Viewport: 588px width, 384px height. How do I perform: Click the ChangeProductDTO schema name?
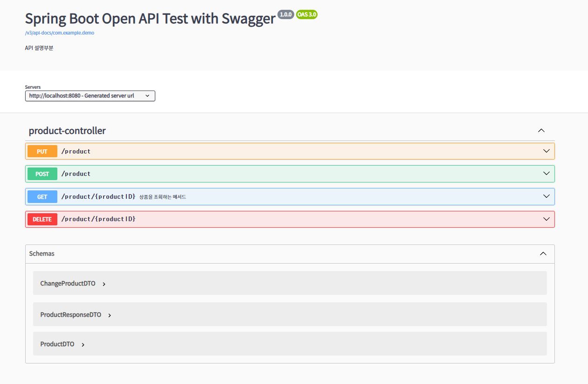(x=68, y=283)
